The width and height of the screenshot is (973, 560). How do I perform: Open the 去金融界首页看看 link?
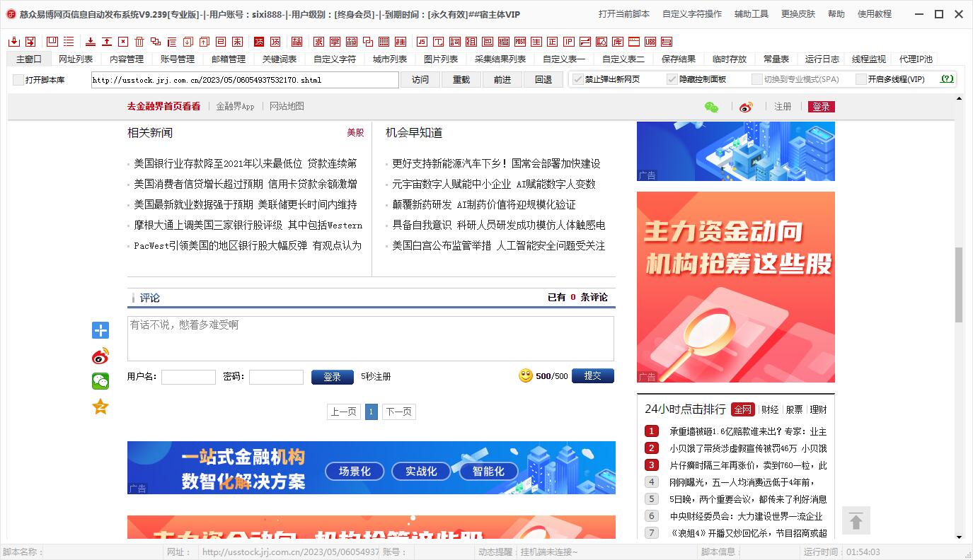[163, 106]
